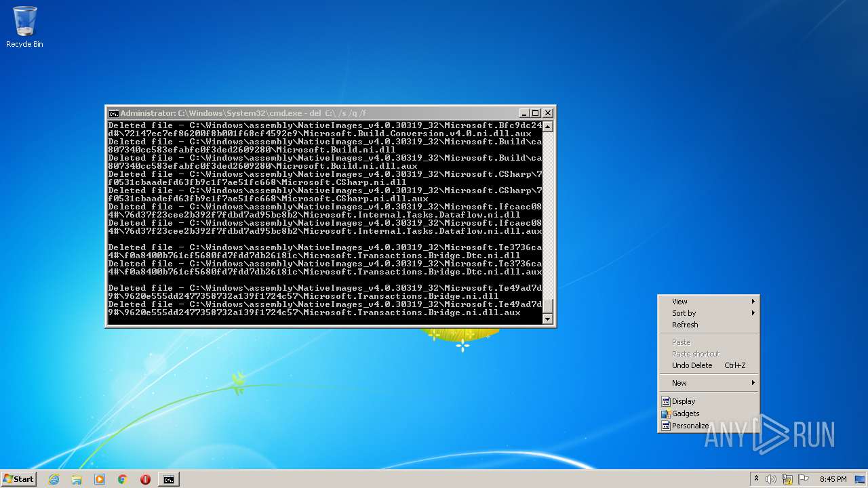This screenshot has width=868, height=488.
Task: Launch Opera from taskbar
Action: point(145,479)
